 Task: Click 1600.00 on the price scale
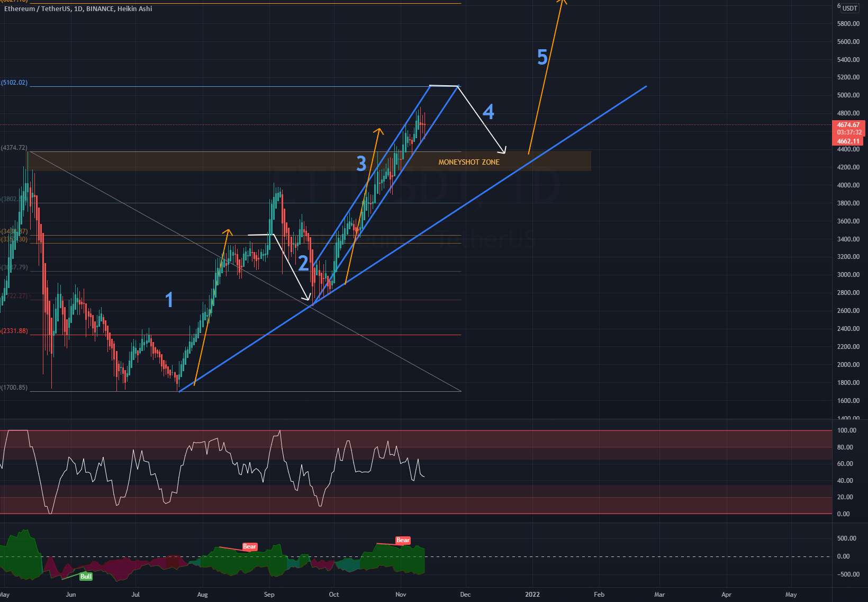[x=848, y=401]
